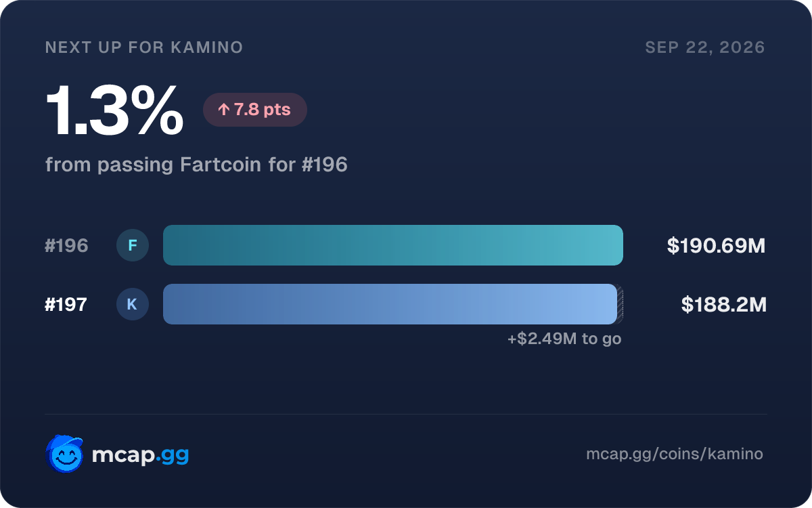Image resolution: width=812 pixels, height=508 pixels.
Task: Click the mcap.gg smiley mascot logo
Action: pyautogui.click(x=64, y=454)
